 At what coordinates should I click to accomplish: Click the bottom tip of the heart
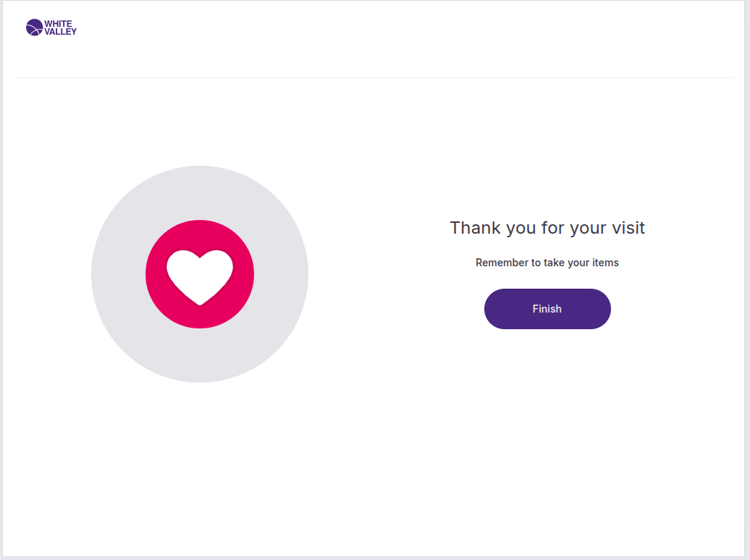[200, 302]
